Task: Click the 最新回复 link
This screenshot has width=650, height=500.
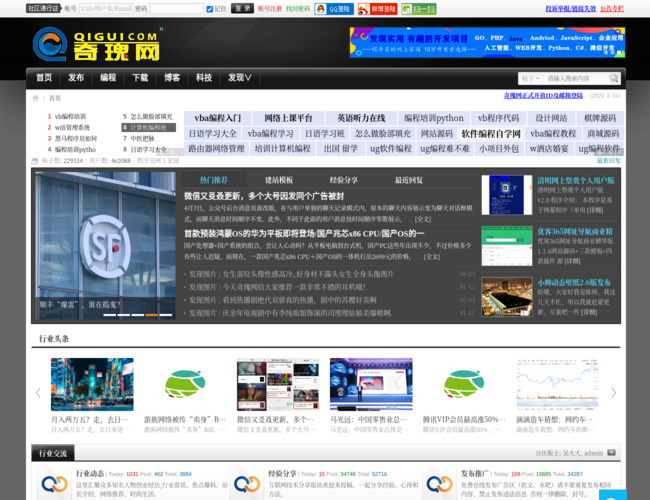Action: [x=609, y=160]
